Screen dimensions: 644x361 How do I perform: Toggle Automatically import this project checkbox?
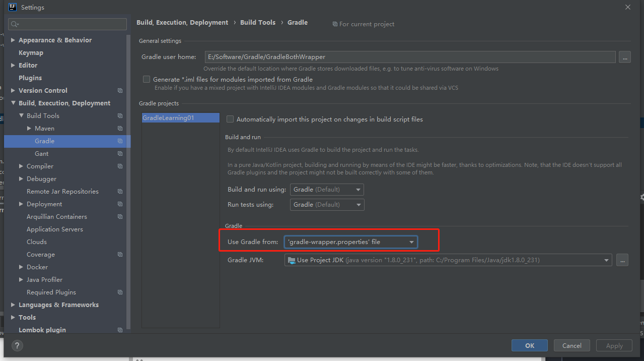click(230, 119)
